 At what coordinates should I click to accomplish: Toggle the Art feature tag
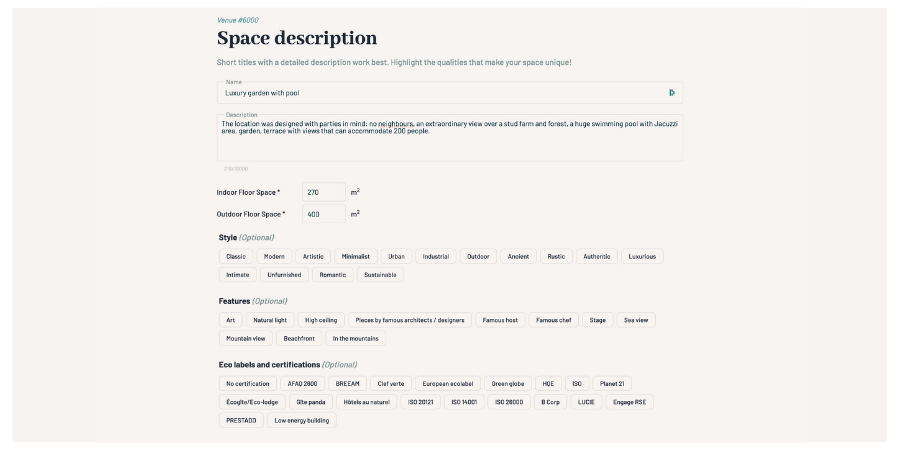click(x=231, y=320)
